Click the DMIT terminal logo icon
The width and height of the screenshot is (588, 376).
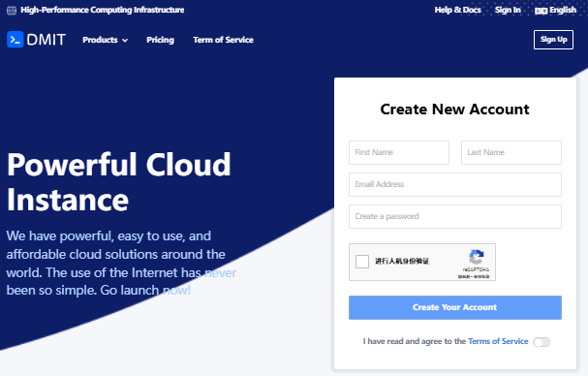[x=15, y=40]
